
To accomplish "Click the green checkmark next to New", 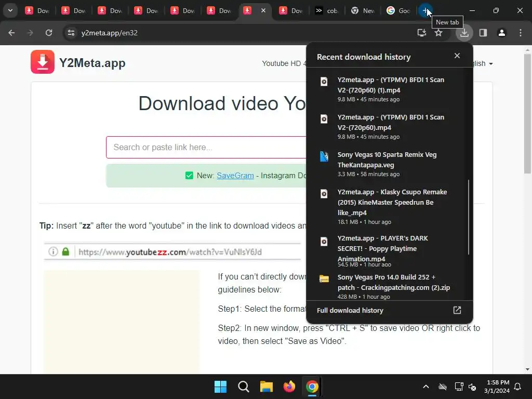I will tap(189, 176).
